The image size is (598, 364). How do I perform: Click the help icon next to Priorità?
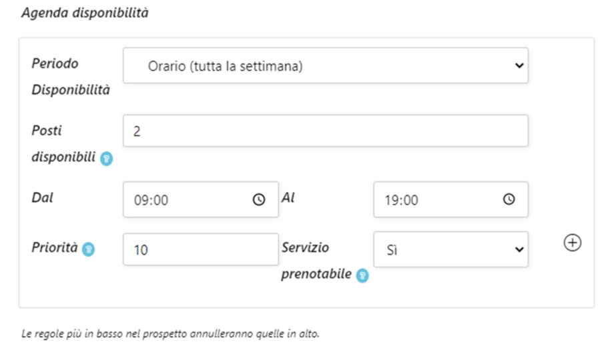[88, 249]
